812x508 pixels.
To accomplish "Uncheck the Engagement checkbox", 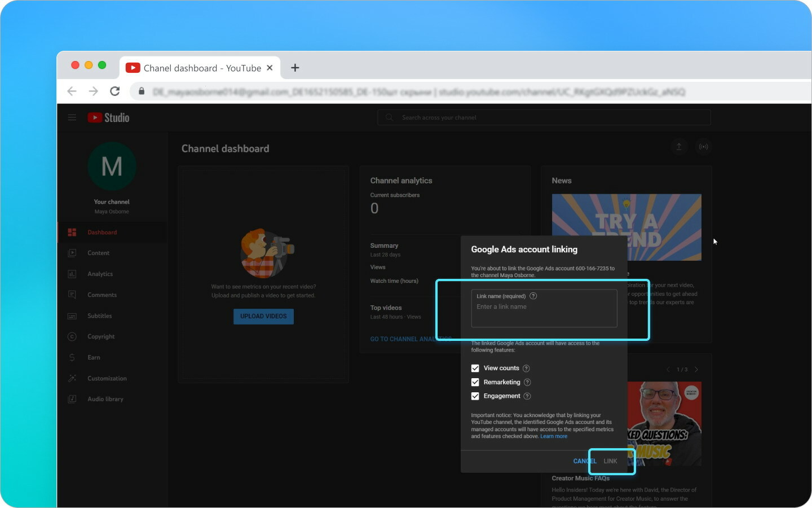I will [475, 396].
